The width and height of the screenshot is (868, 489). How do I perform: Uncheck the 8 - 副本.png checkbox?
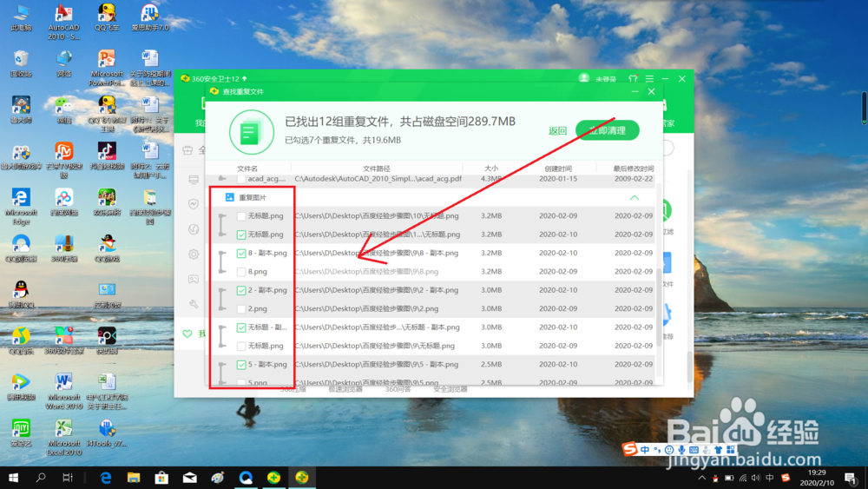click(x=240, y=253)
